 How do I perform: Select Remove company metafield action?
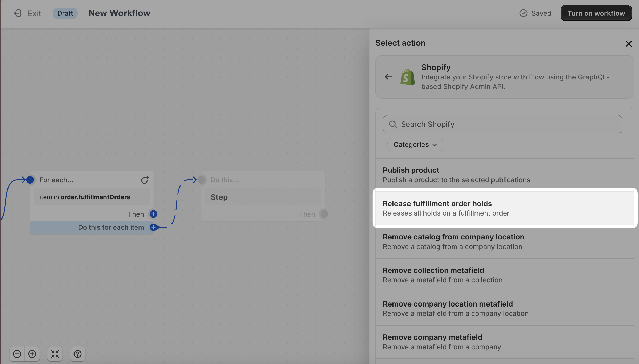(505, 342)
